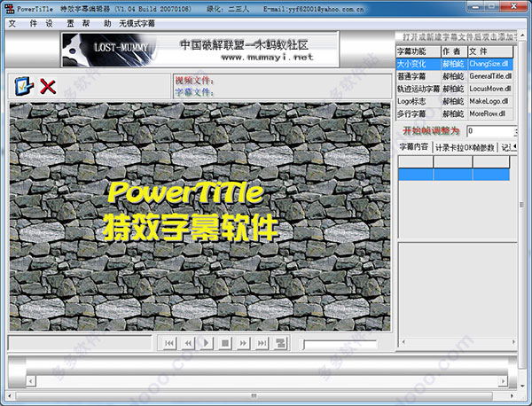Click the start frame spinner arrows
532x406 pixels.
coord(516,131)
